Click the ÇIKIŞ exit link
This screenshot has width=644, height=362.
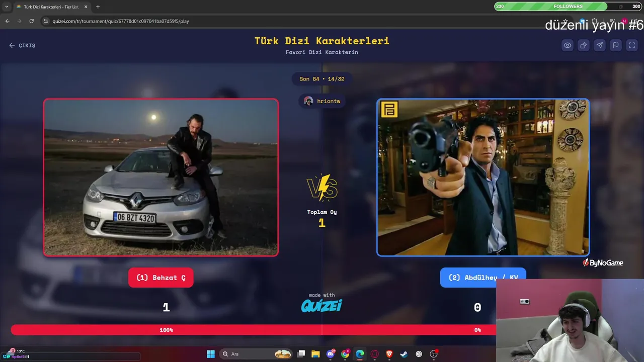pos(22,45)
